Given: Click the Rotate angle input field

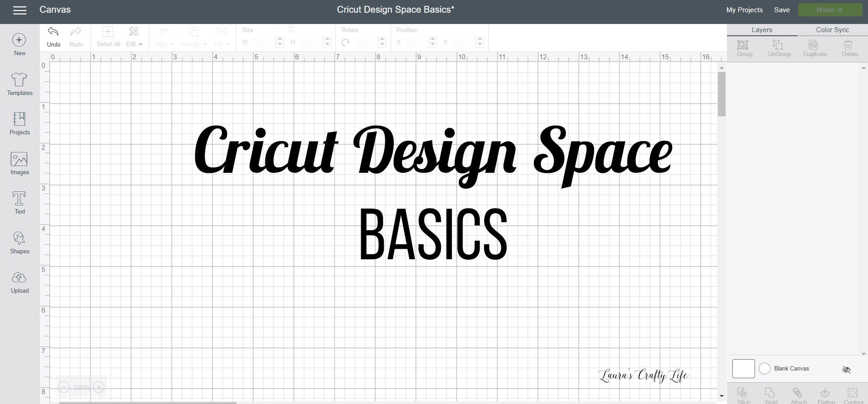Looking at the screenshot, I should tap(367, 42).
